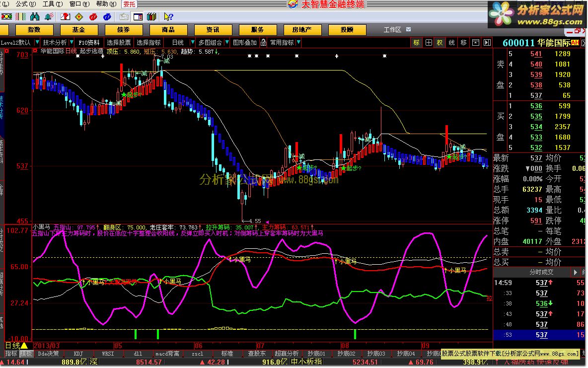Click the 委托 trading button
The height and width of the screenshot is (368, 588).
(x=130, y=4)
